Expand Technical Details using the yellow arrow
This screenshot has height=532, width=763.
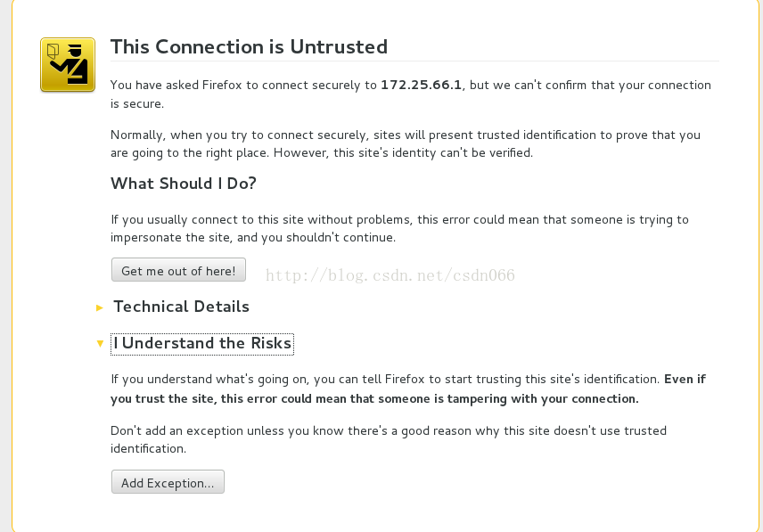coord(100,307)
